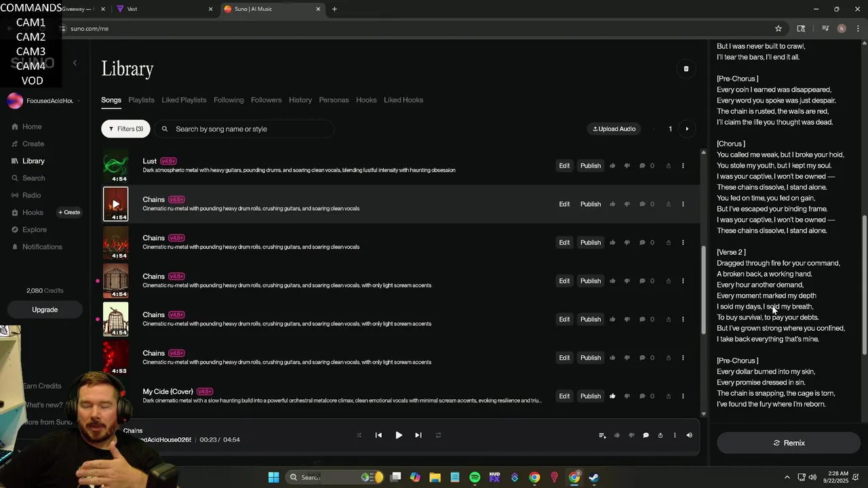
Task: Open the Filters (3) dropdown
Action: pos(125,129)
